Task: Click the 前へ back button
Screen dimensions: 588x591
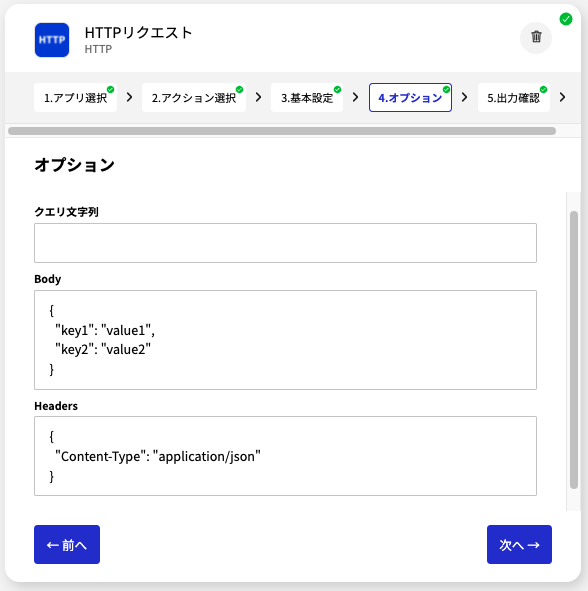Action: pyautogui.click(x=67, y=544)
